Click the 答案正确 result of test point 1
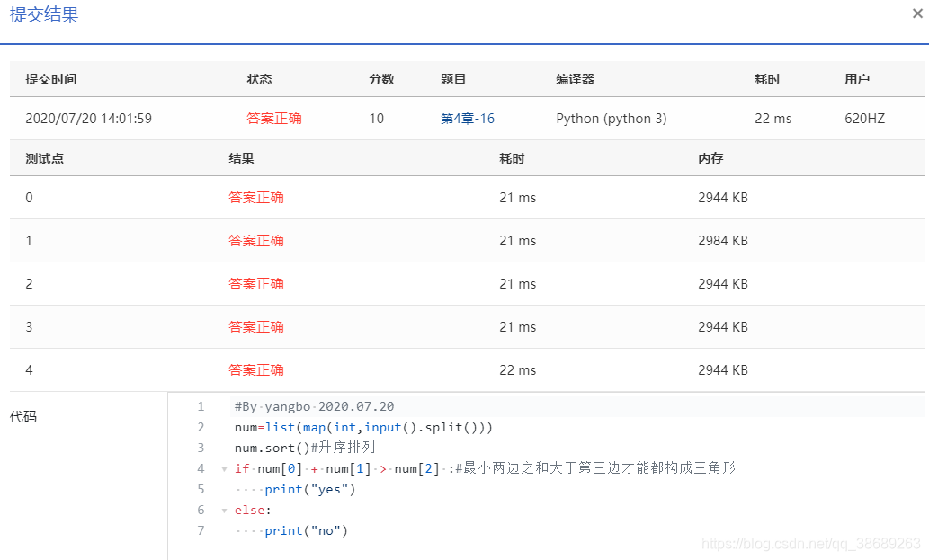 pos(256,241)
